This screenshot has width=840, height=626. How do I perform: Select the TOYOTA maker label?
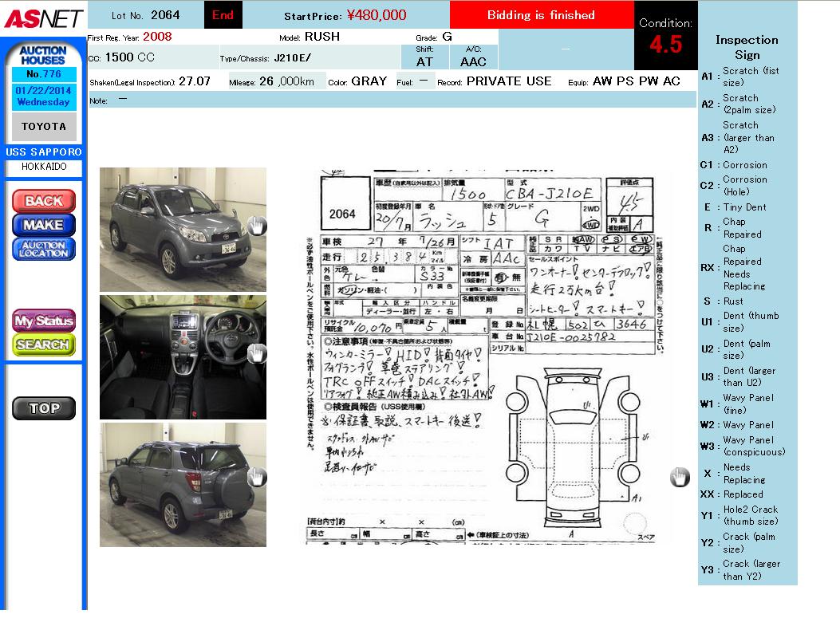click(x=43, y=127)
